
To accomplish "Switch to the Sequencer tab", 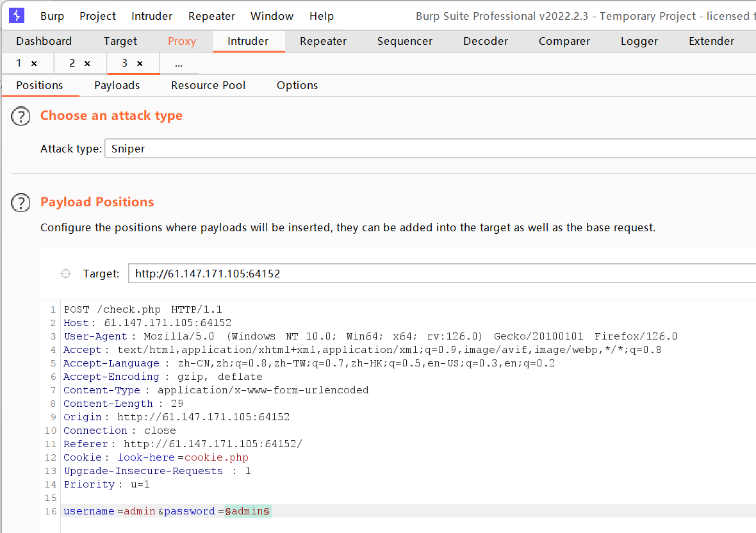I will click(x=404, y=41).
